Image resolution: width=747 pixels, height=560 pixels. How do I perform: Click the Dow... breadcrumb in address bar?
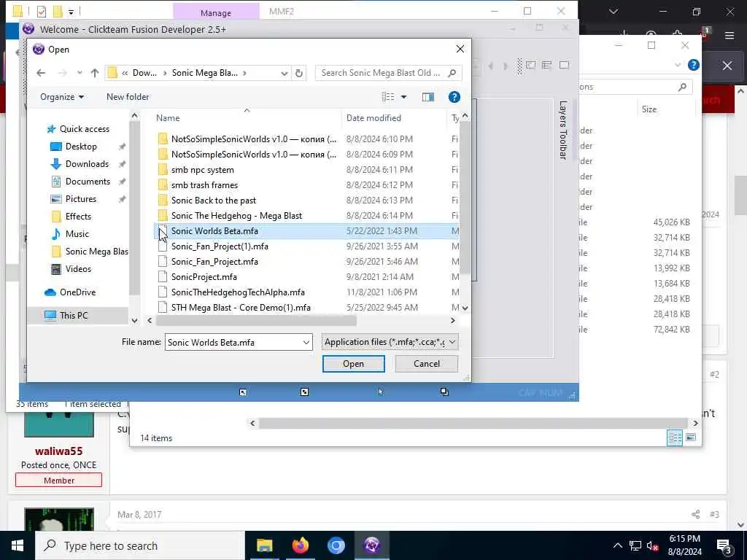(x=144, y=73)
